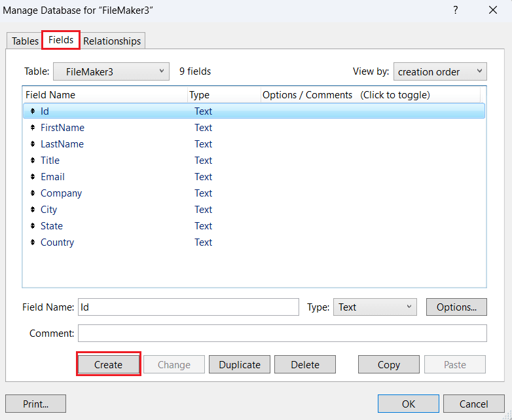Switch to the Relationships tab
The width and height of the screenshot is (512, 420).
pyautogui.click(x=112, y=41)
